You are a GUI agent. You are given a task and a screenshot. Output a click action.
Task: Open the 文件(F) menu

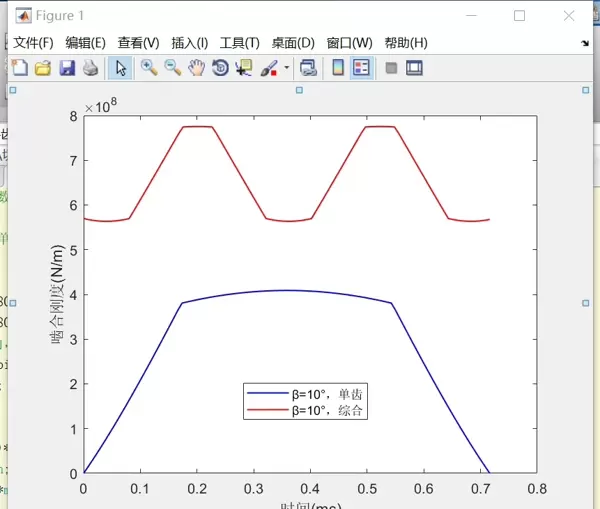click(x=33, y=43)
